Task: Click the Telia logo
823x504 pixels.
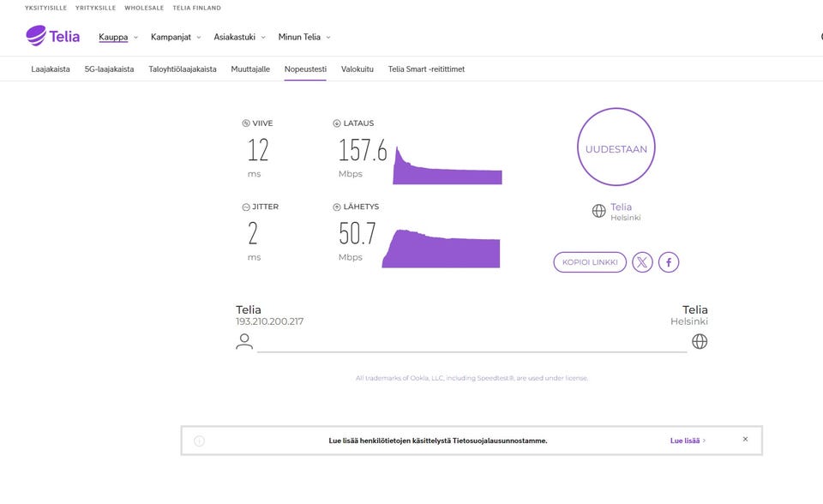Action: click(x=52, y=36)
